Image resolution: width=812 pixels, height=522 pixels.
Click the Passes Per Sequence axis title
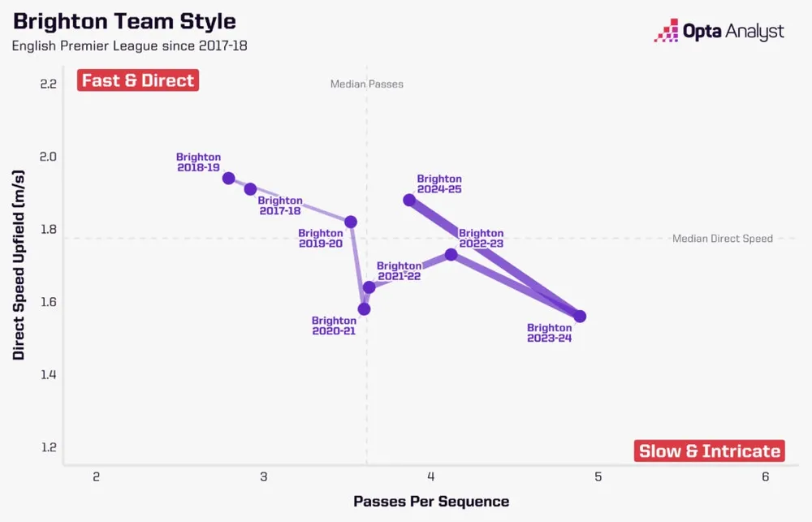click(431, 501)
